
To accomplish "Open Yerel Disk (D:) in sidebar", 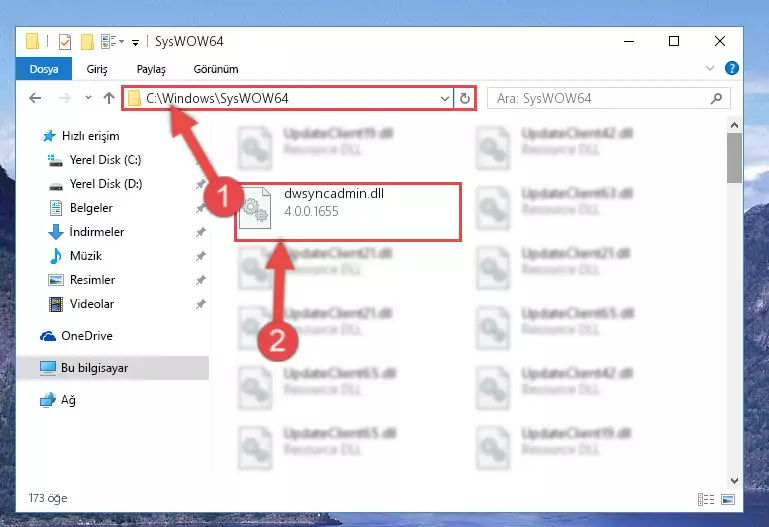I will [x=105, y=184].
